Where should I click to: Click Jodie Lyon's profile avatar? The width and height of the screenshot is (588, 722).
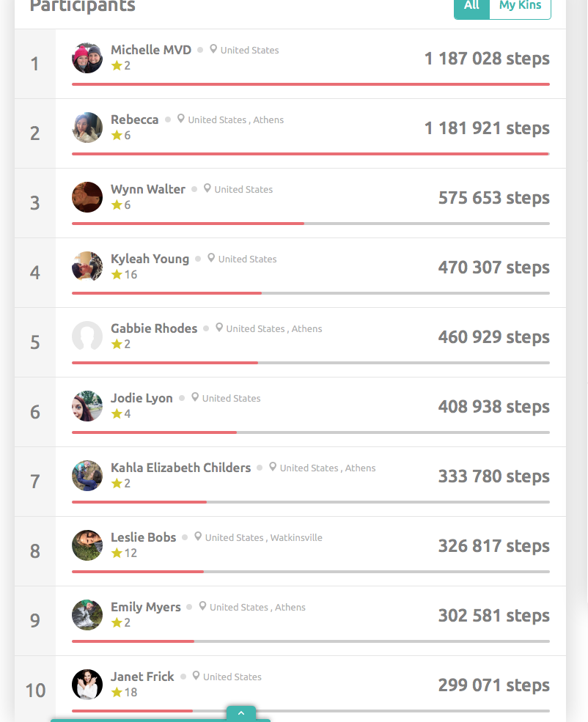[87, 405]
